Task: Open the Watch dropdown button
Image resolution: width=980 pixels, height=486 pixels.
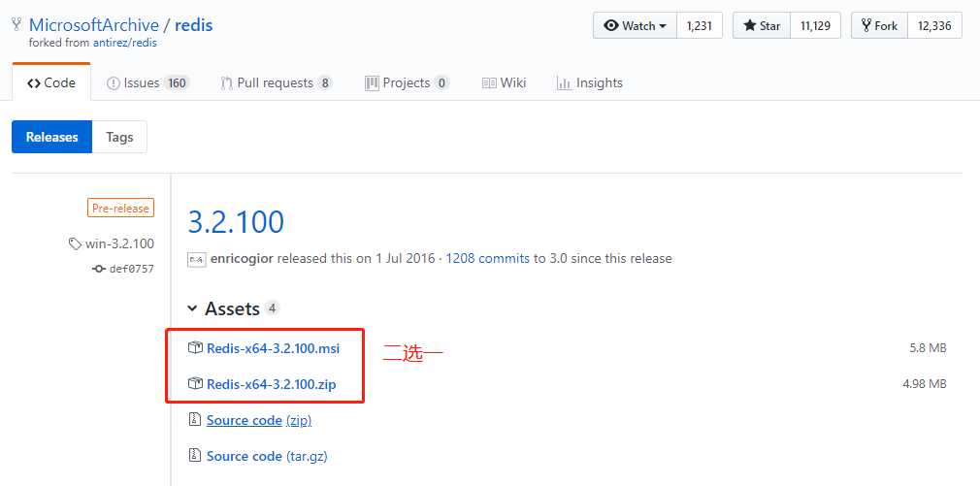Action: pyautogui.click(x=635, y=25)
